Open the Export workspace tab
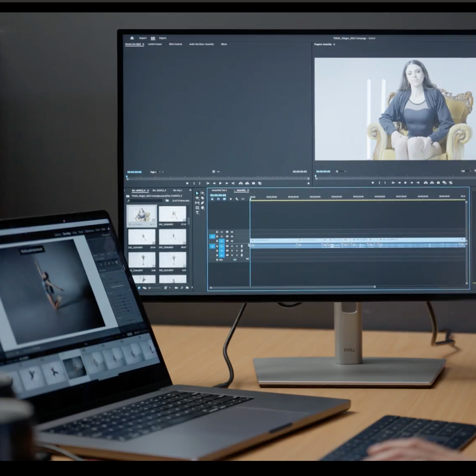This screenshot has width=476, height=476. click(x=163, y=38)
